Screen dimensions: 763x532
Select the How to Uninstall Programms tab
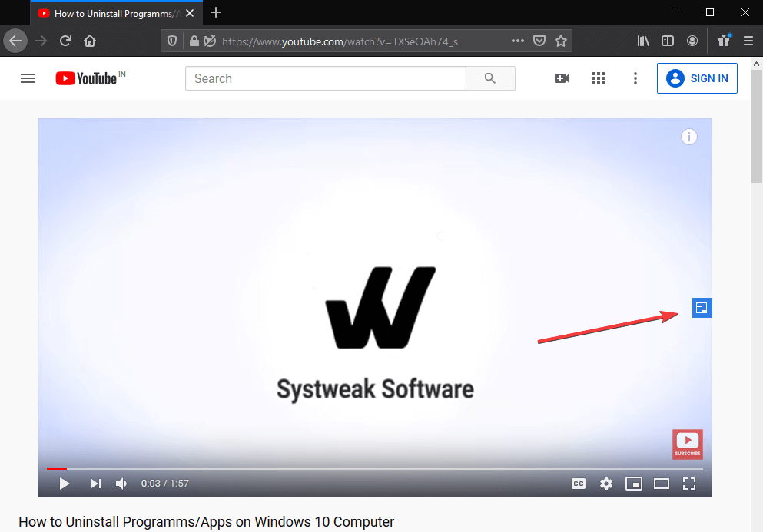116,13
